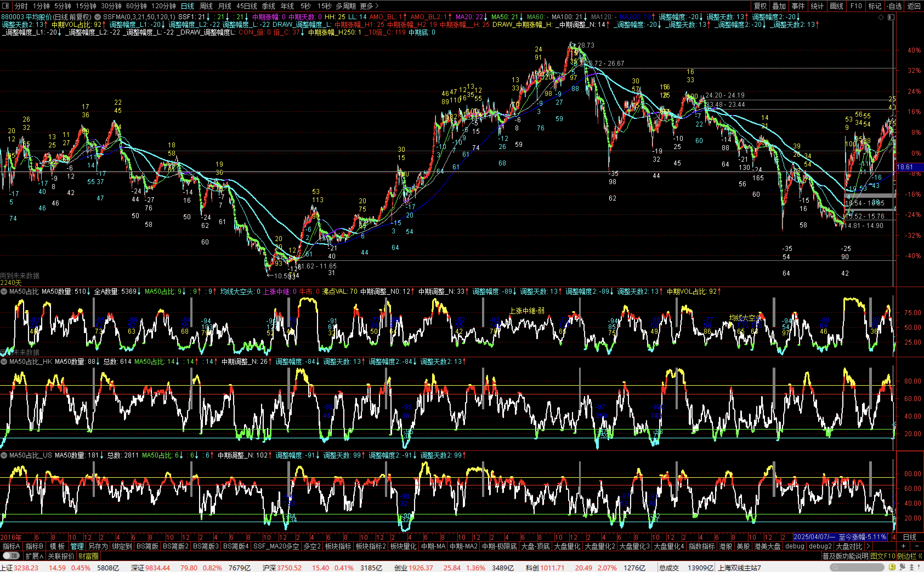The width and height of the screenshot is (924, 572).
Task: Open 更多 timeframe options
Action: pyautogui.click(x=369, y=6)
